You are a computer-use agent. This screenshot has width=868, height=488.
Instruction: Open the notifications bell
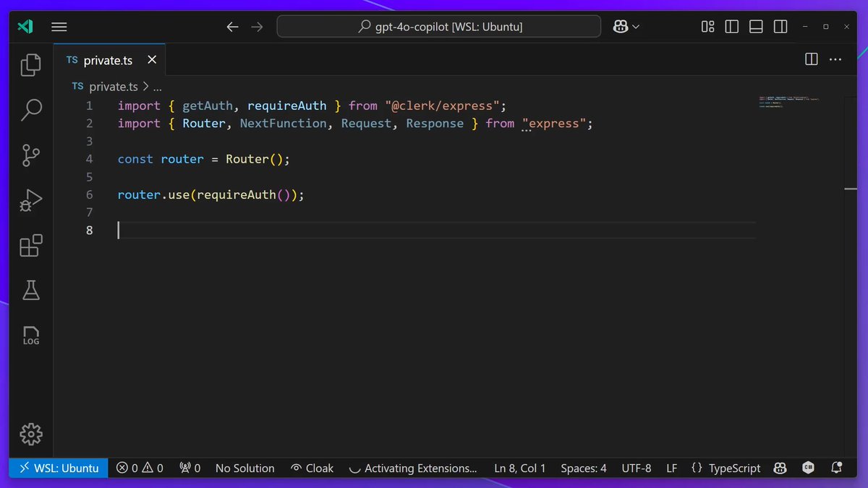[x=837, y=468]
